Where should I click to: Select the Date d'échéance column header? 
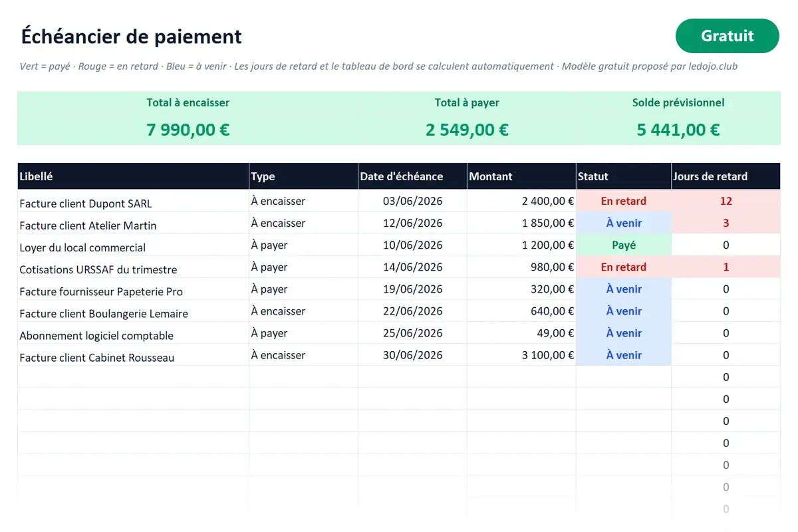(x=412, y=176)
